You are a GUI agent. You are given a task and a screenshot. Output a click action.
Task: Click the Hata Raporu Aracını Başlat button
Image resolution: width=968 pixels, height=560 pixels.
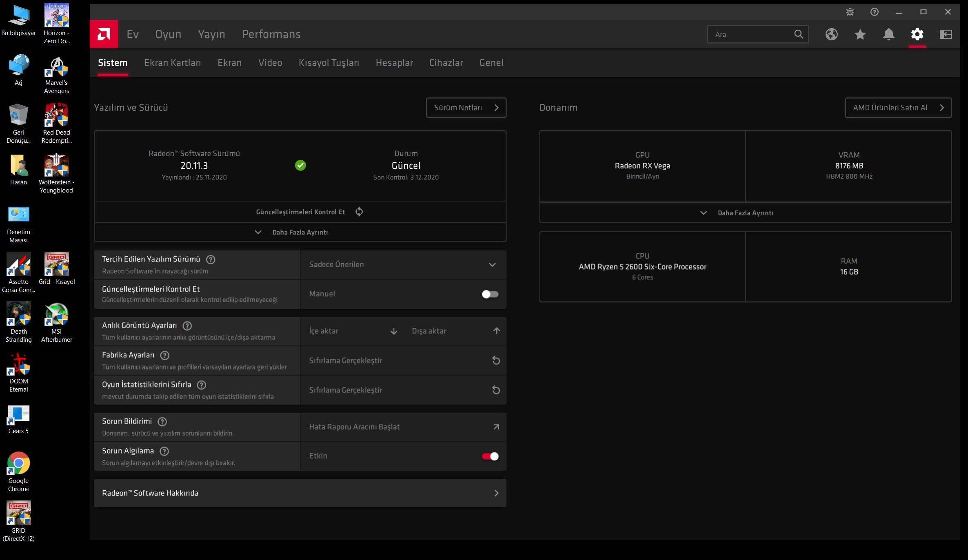point(403,427)
